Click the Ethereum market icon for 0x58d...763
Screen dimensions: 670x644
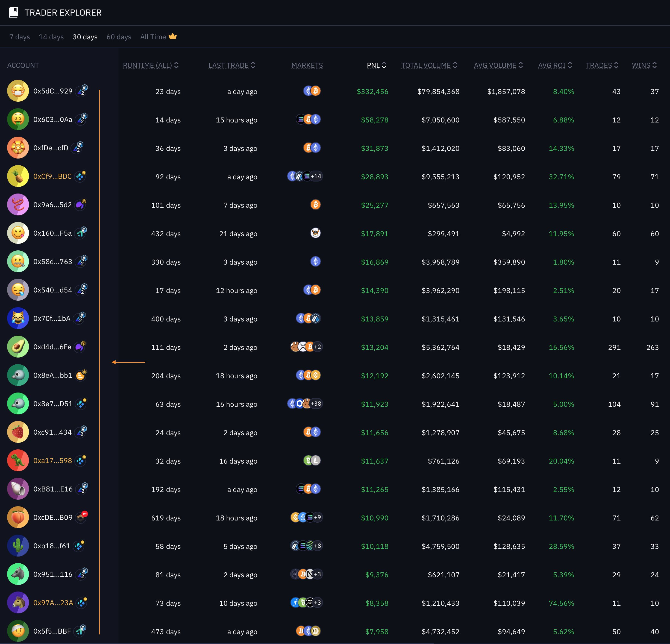point(316,261)
